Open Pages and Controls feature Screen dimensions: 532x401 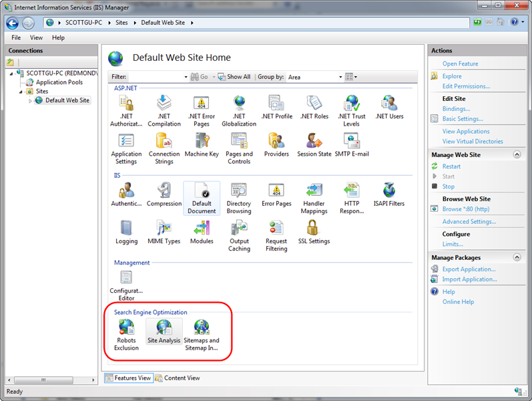[239, 149]
